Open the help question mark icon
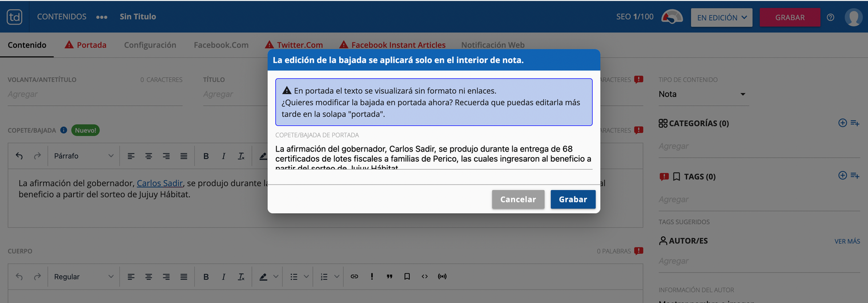The image size is (868, 303). point(830,17)
